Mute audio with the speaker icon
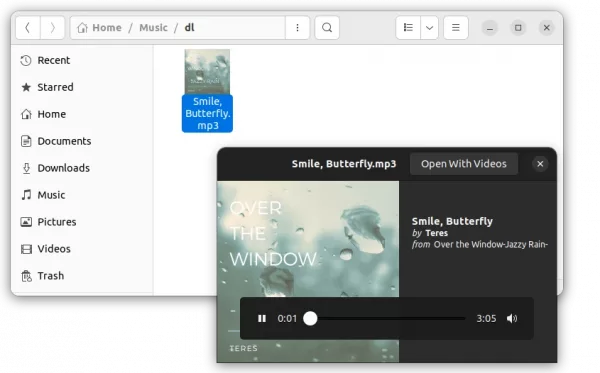Image resolution: width=600 pixels, height=373 pixels. [512, 318]
